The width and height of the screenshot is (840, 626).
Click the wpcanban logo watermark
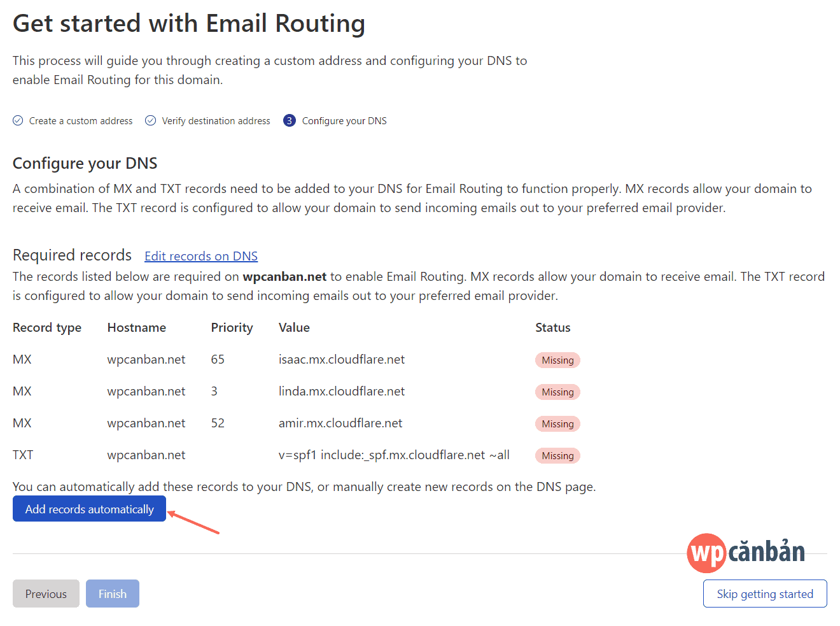point(746,552)
